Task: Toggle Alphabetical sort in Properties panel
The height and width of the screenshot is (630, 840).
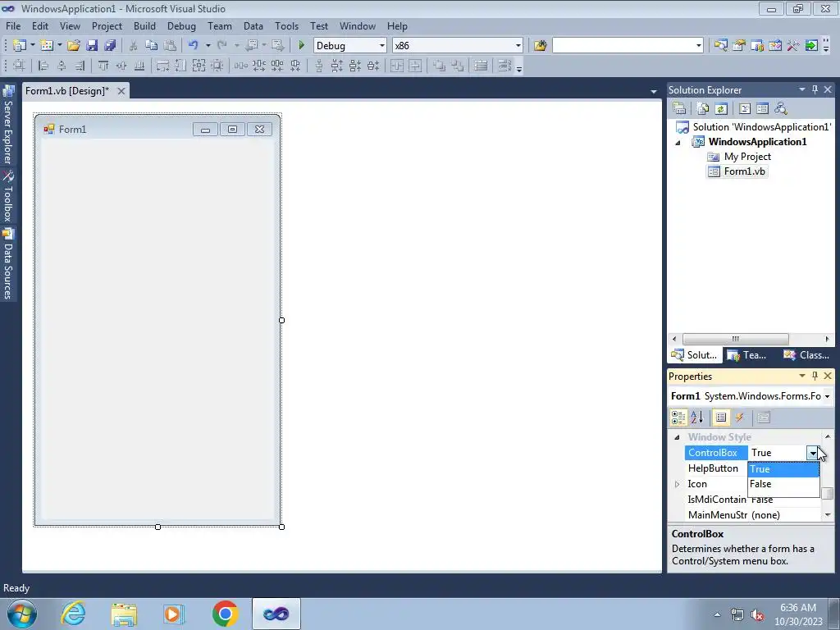Action: [x=697, y=418]
